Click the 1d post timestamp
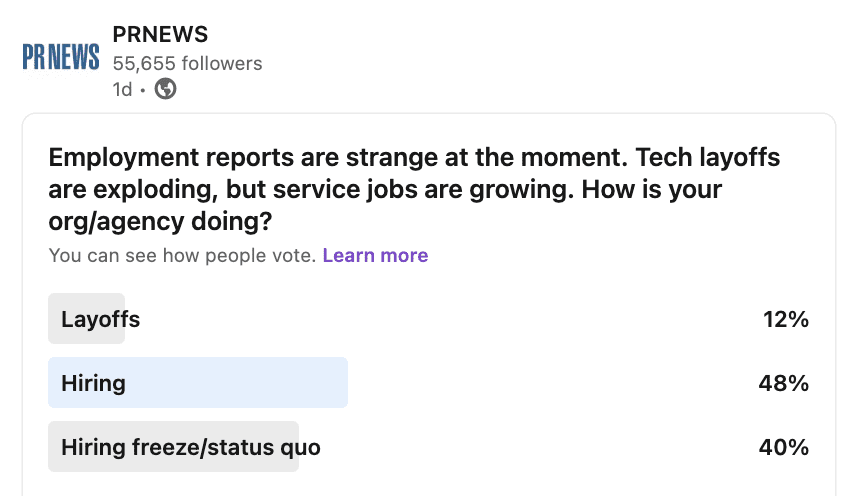Viewport: 856px width, 496px height. (x=122, y=89)
